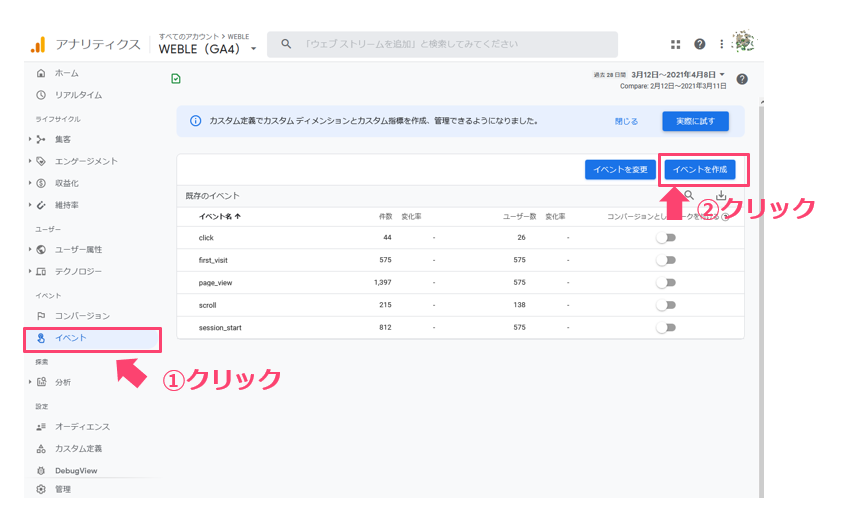Click the DebugView bug icon

(x=41, y=470)
